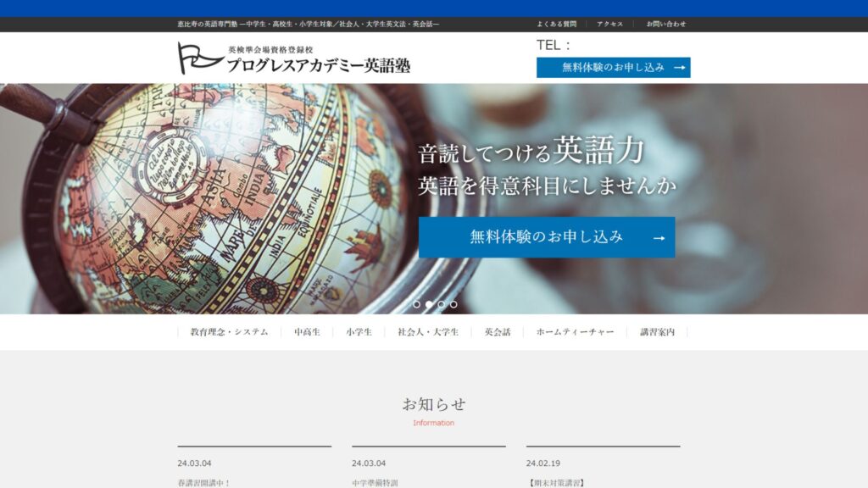Select second carousel dot indicator
The width and height of the screenshot is (868, 488).
[429, 304]
